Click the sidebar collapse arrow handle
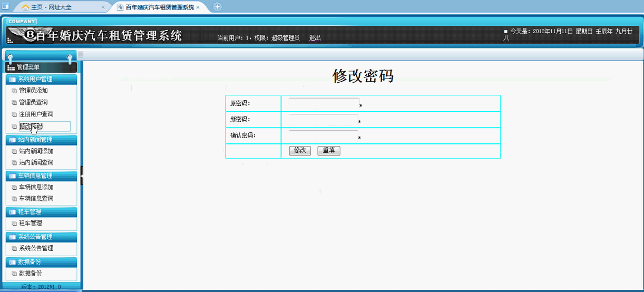This screenshot has width=644, height=292. [x=82, y=176]
